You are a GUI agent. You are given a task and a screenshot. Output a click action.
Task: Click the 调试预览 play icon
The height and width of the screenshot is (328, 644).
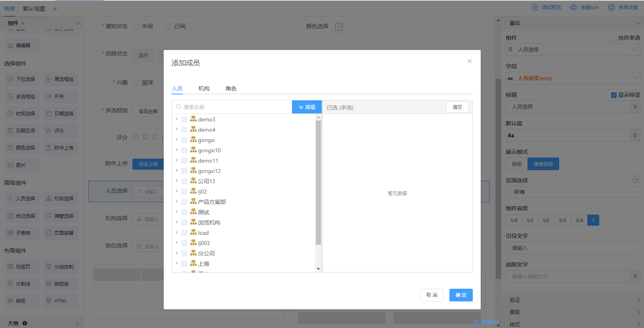point(535,8)
